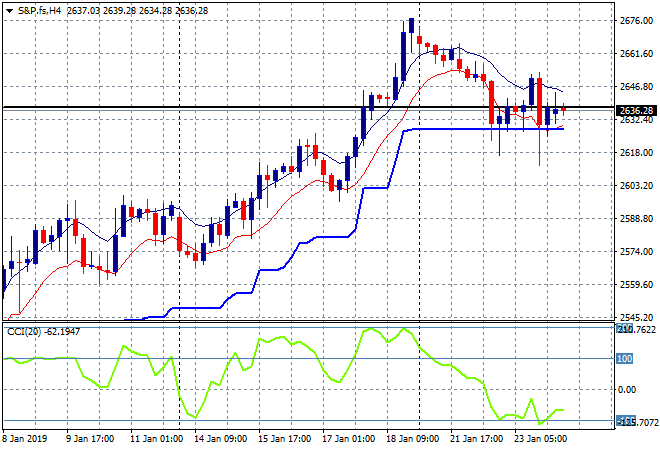Click the CCI 0.00 level label
The width and height of the screenshot is (660, 450).
click(x=627, y=390)
